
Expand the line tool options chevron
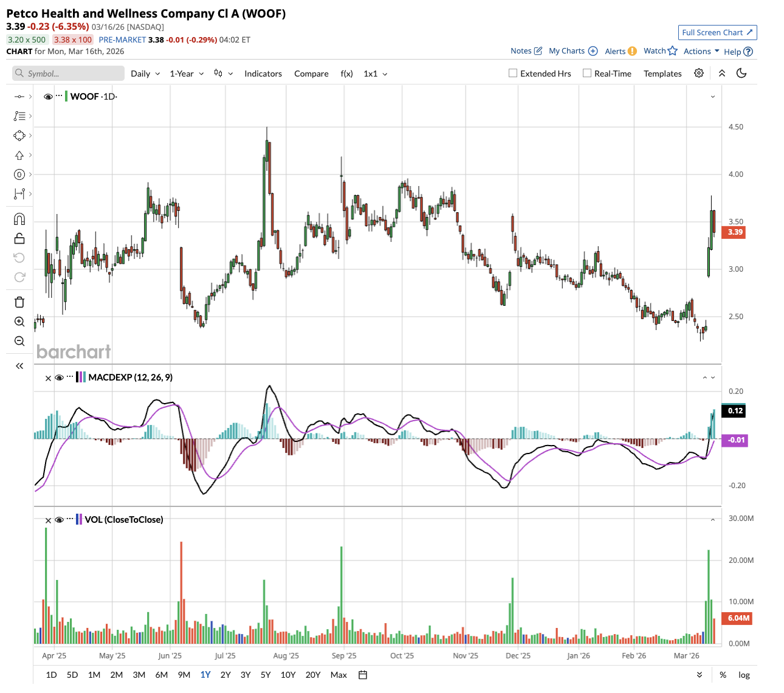30,97
